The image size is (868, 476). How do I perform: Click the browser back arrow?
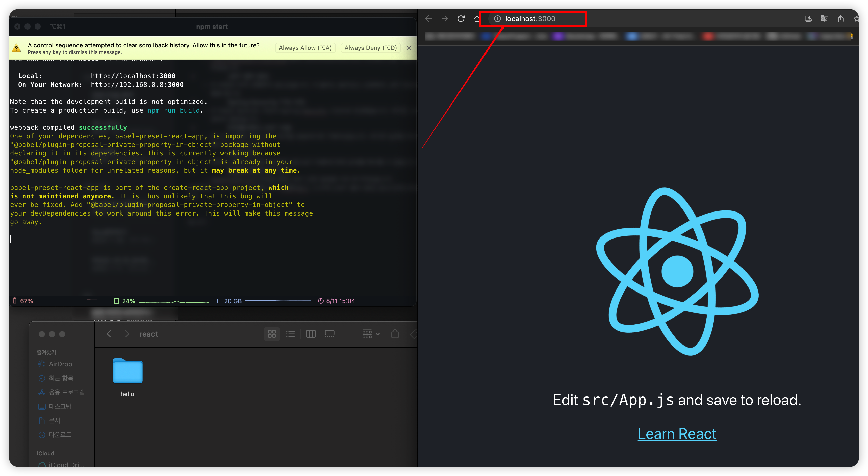(x=429, y=19)
